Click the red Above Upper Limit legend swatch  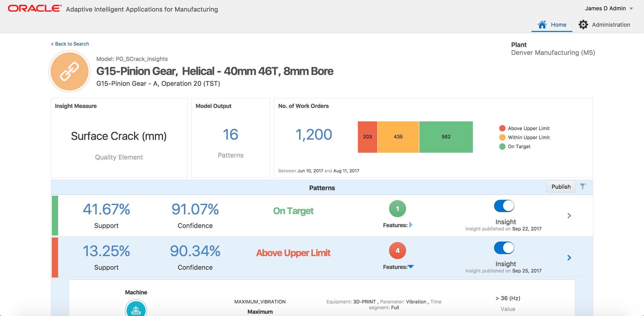(x=502, y=128)
